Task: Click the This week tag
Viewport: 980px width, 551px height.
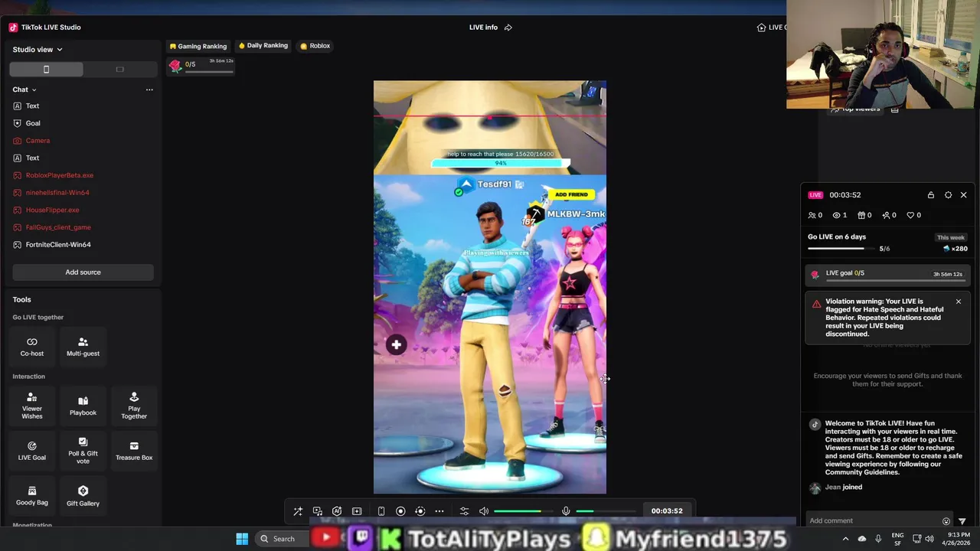Action: click(x=951, y=238)
